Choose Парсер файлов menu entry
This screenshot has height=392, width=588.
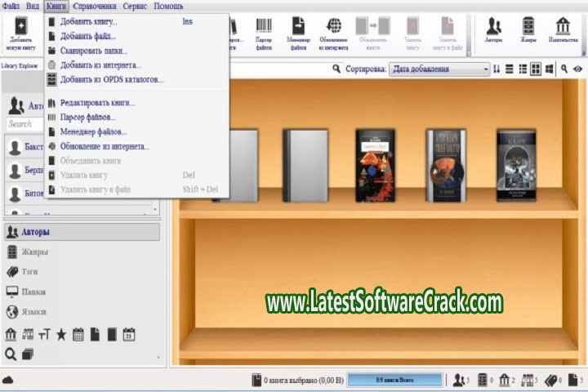(x=137, y=118)
